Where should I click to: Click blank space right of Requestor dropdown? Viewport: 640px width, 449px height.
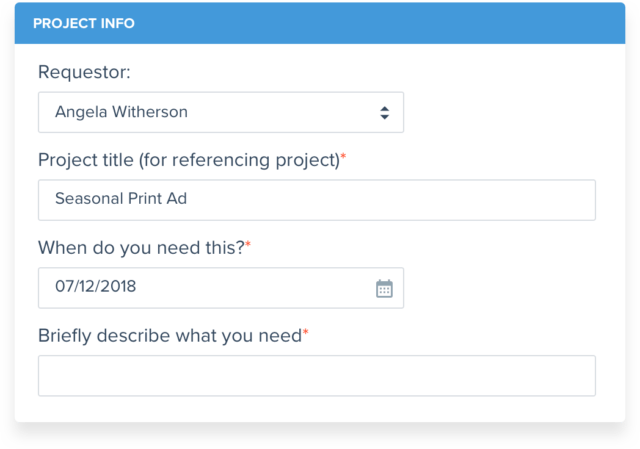[500, 112]
